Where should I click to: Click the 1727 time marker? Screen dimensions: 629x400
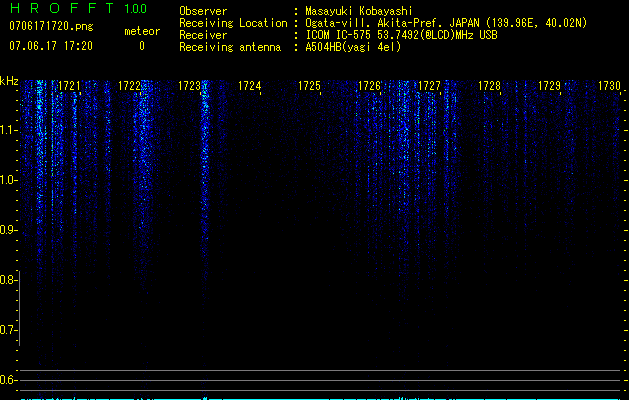429,86
